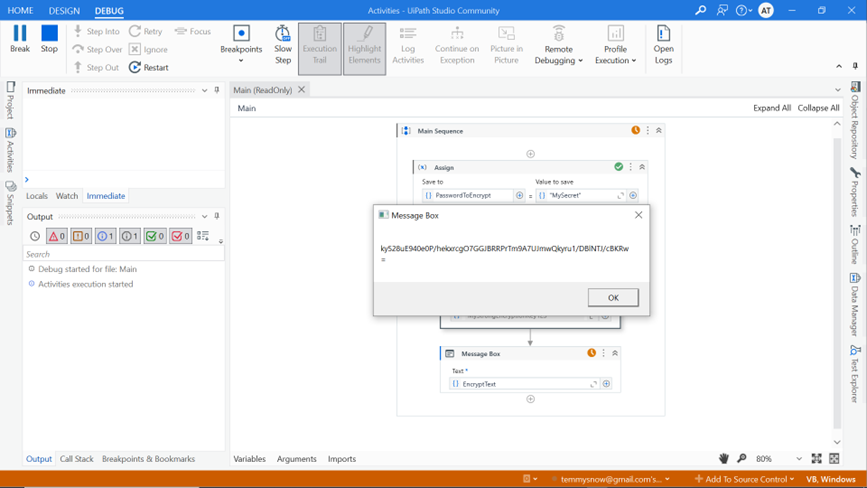The height and width of the screenshot is (488, 867).
Task: Open the Object Repository panel
Action: (855, 120)
